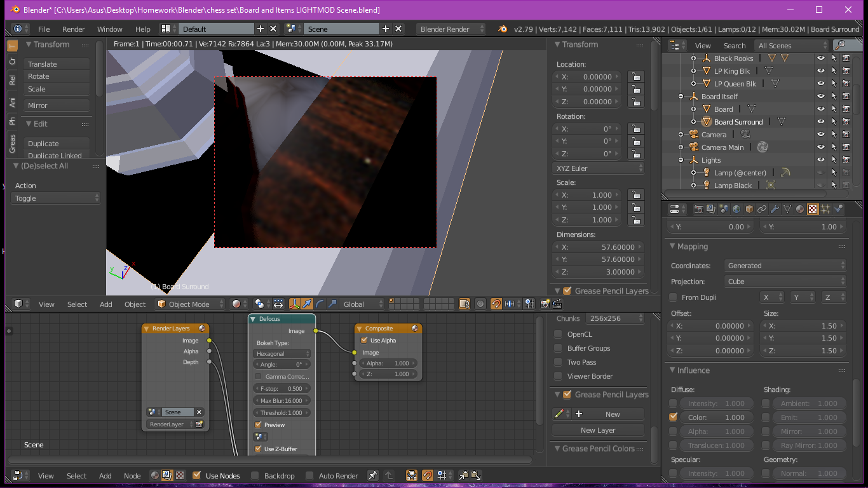Screen dimensions: 868x488
Task: Lock the X location with the padlock icon
Action: (634, 77)
